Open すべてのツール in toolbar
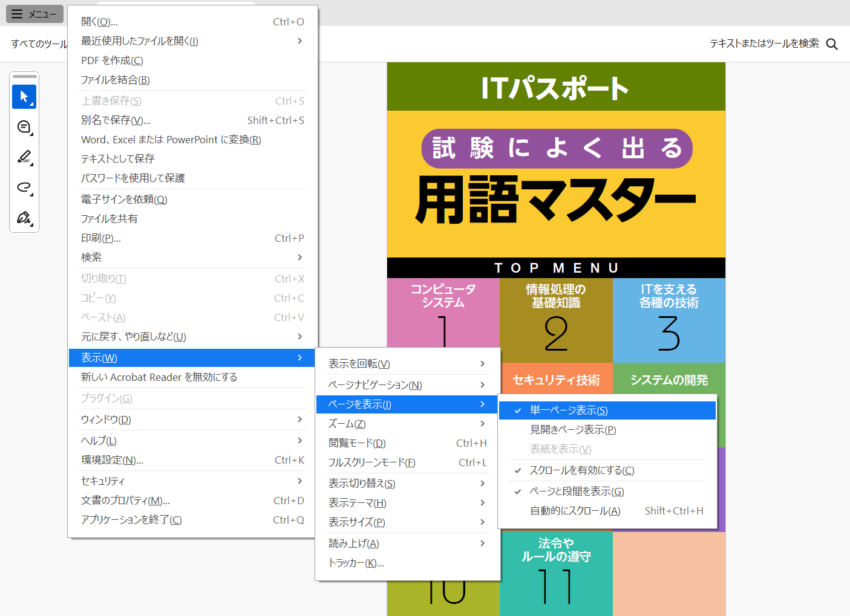This screenshot has width=850, height=616. pos(39,44)
